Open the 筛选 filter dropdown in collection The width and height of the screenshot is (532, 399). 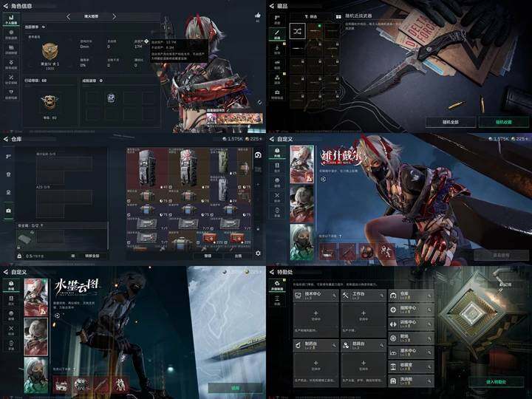(311, 16)
